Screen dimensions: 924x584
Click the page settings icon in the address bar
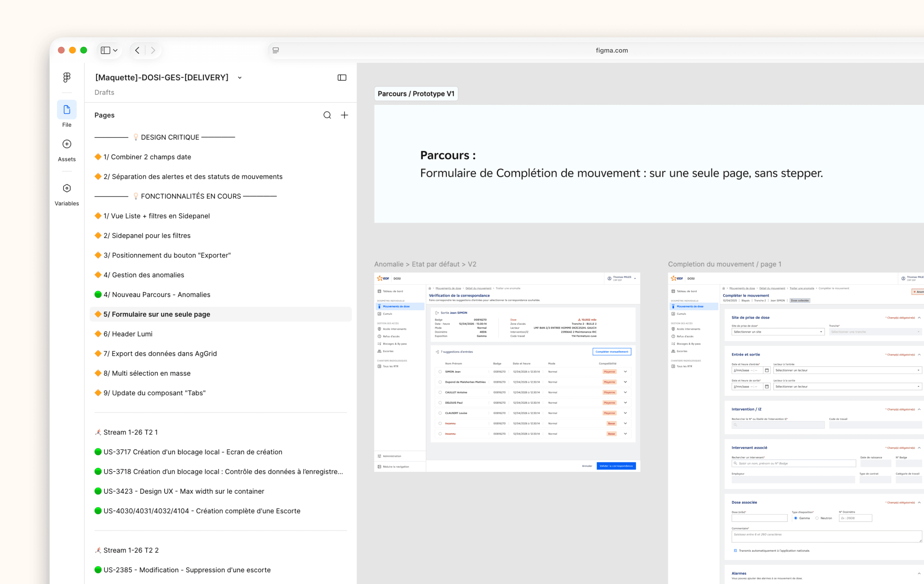pos(275,50)
